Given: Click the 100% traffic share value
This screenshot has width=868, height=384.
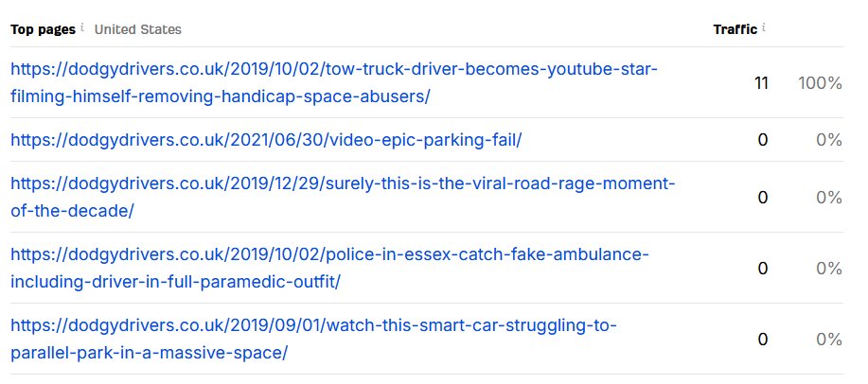Looking at the screenshot, I should 820,83.
